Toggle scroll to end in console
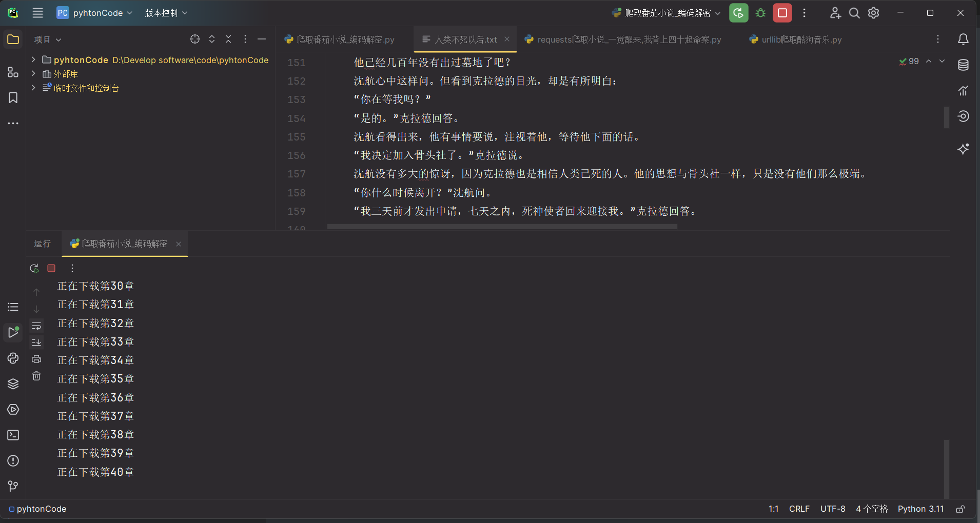 pos(36,342)
